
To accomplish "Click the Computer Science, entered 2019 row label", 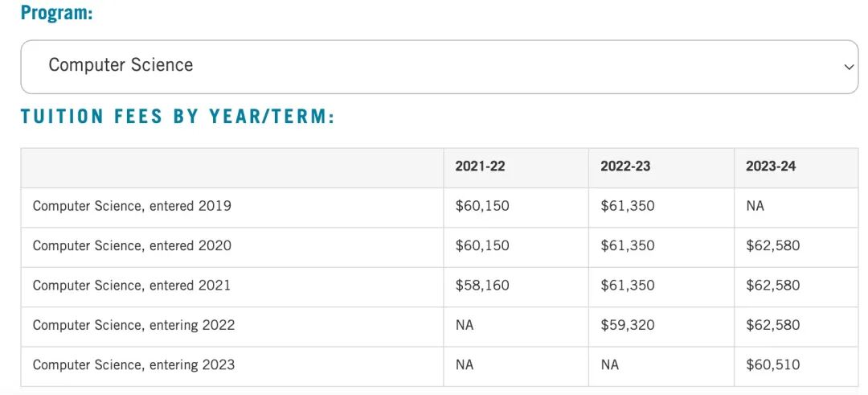I will point(132,206).
